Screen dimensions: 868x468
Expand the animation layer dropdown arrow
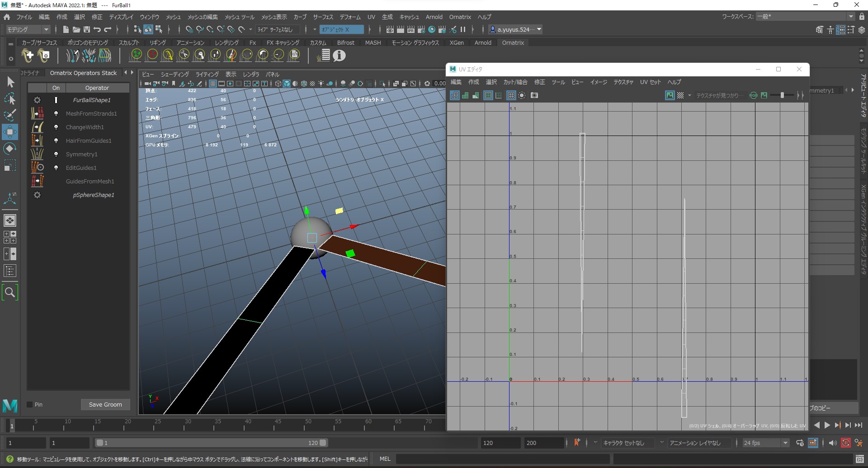pos(662,443)
